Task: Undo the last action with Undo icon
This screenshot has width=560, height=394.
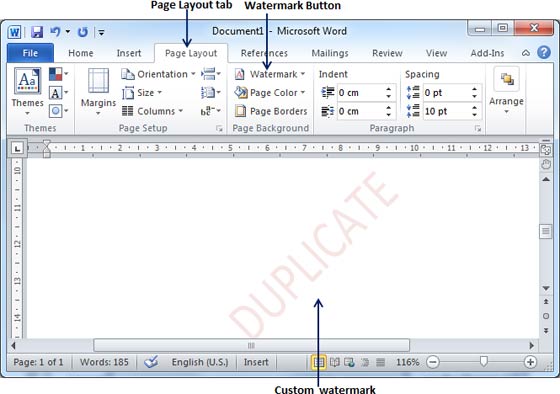Action: pos(55,32)
